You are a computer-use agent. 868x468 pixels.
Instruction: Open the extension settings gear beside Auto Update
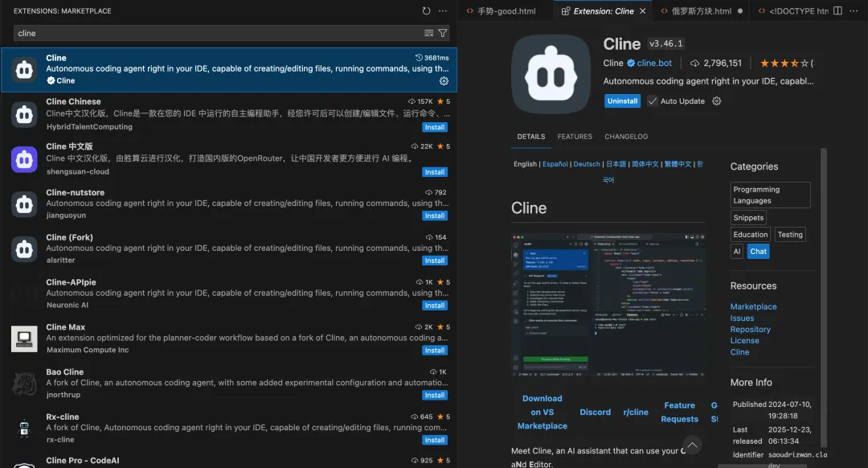pyautogui.click(x=716, y=101)
